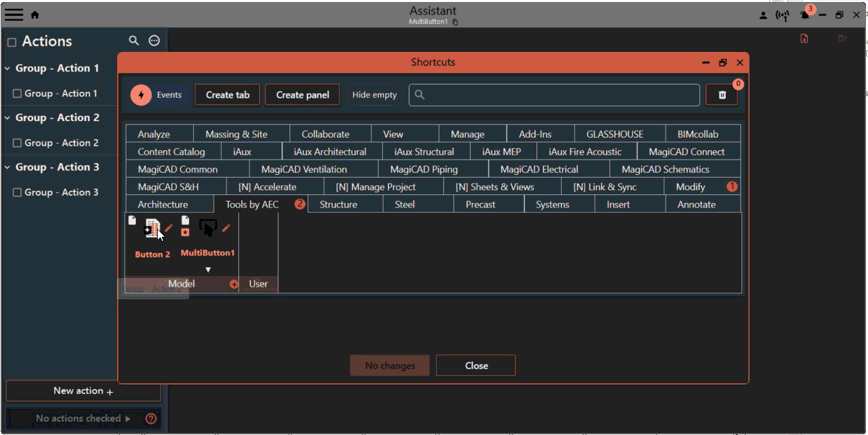This screenshot has height=435, width=868.
Task: Click the Events lightning bolt icon
Action: (141, 95)
